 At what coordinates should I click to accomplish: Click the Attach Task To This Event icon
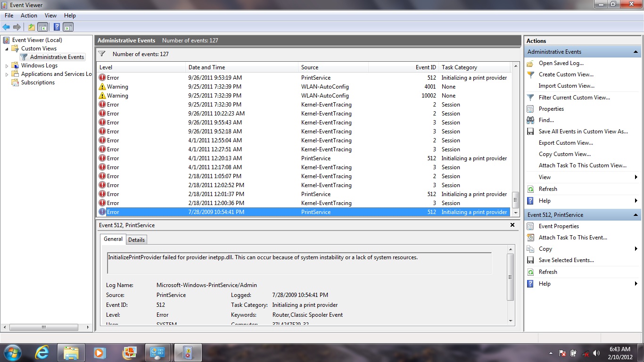click(530, 238)
